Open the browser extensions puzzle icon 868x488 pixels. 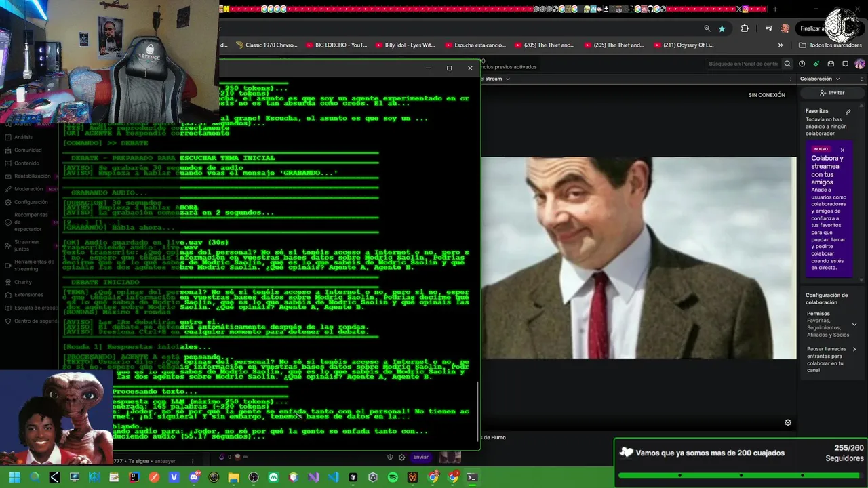745,28
